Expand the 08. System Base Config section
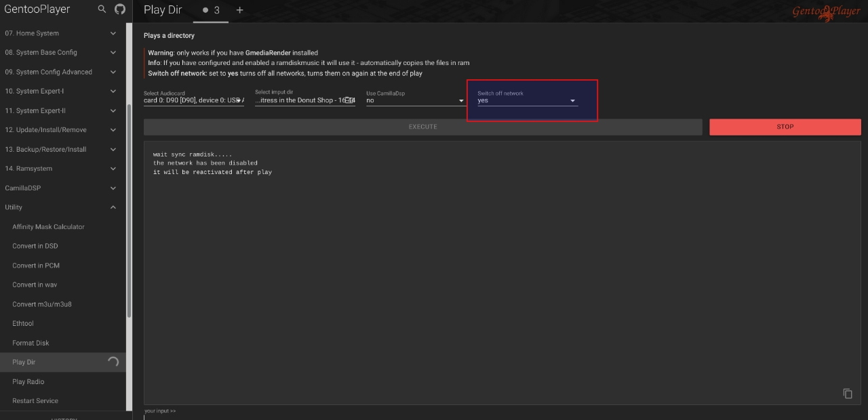 tap(63, 52)
